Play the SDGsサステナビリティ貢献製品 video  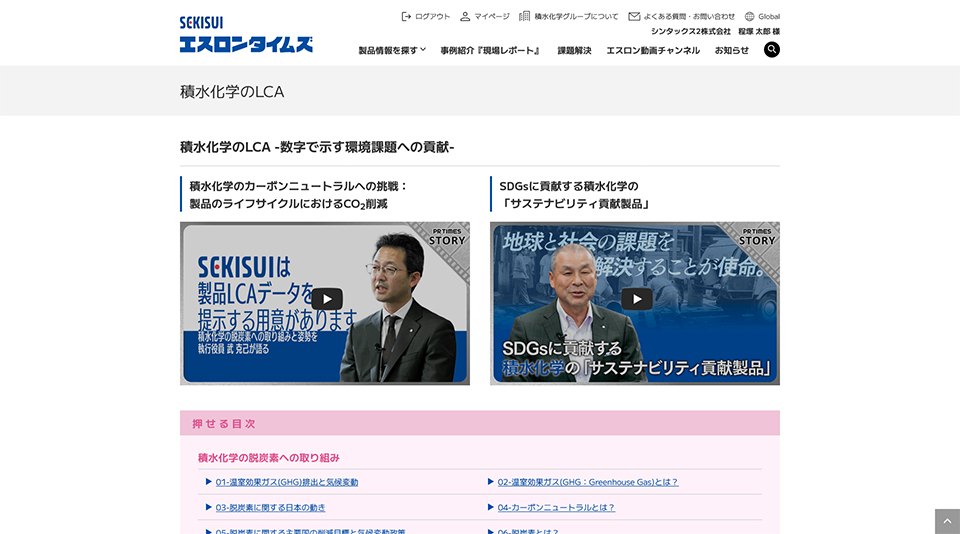637,299
